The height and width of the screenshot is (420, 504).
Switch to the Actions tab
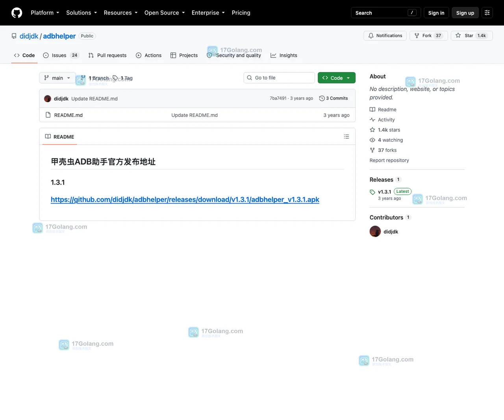pyautogui.click(x=149, y=55)
